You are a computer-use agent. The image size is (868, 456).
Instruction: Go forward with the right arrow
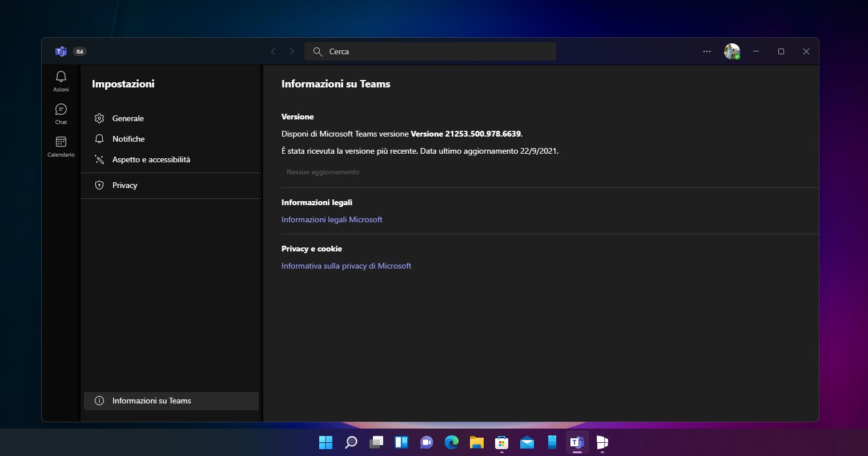click(x=292, y=51)
